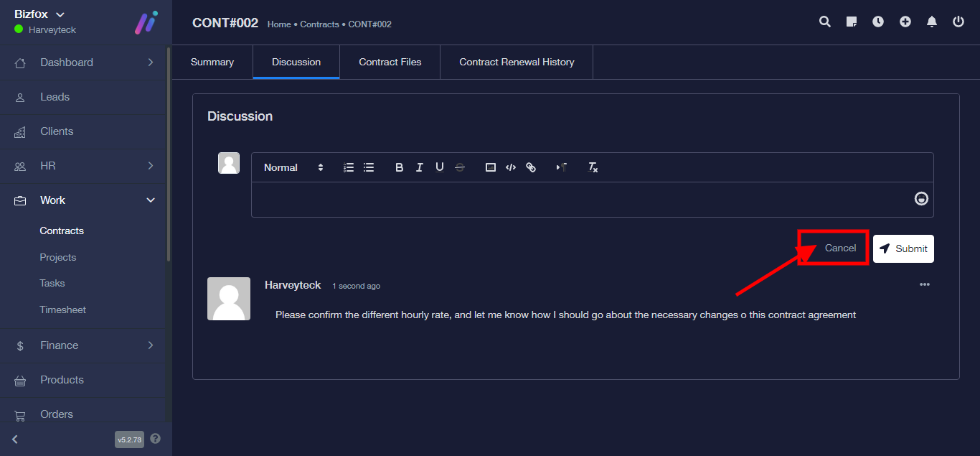Cancel the discussion comment
980x456 pixels.
(x=840, y=248)
